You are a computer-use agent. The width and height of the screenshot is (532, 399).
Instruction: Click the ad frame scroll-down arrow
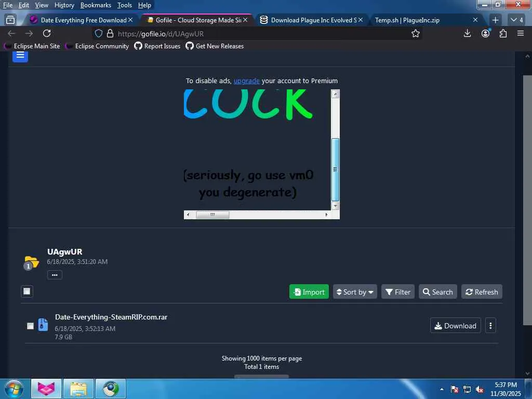[x=335, y=206]
